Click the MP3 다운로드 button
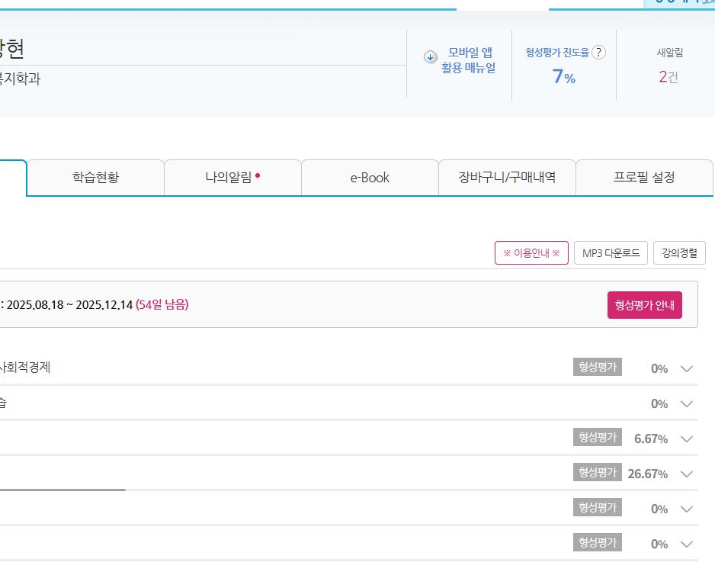This screenshot has width=715, height=588. [611, 253]
